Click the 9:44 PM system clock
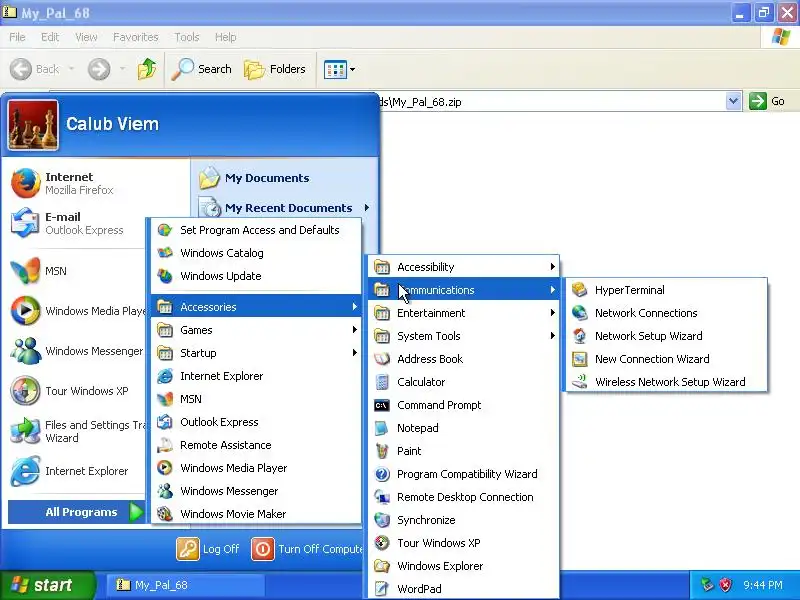 pos(763,585)
